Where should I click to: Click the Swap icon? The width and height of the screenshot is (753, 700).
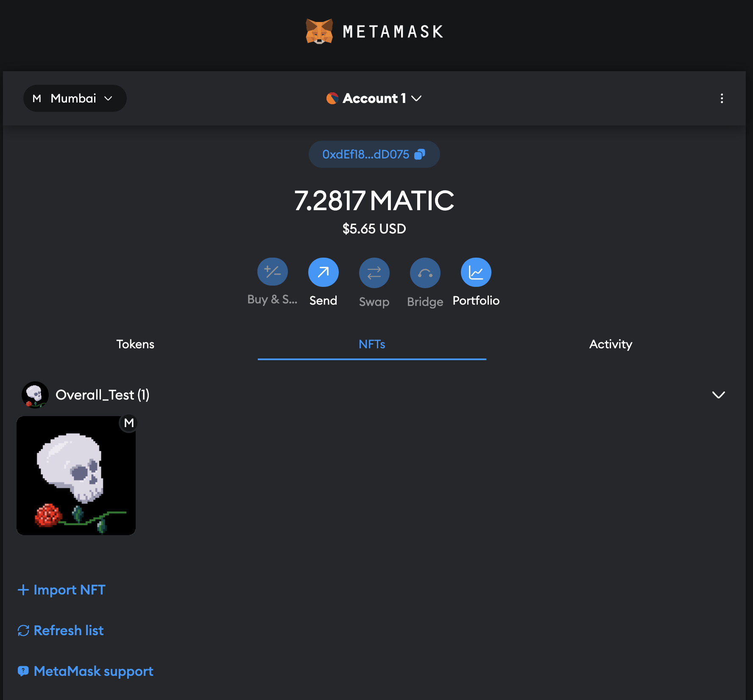374,272
